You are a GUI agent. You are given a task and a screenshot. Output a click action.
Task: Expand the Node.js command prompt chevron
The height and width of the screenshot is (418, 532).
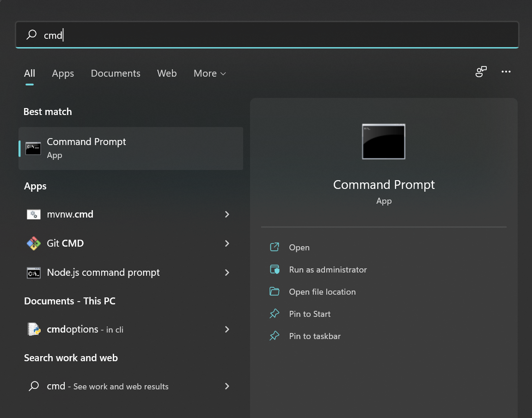click(227, 273)
